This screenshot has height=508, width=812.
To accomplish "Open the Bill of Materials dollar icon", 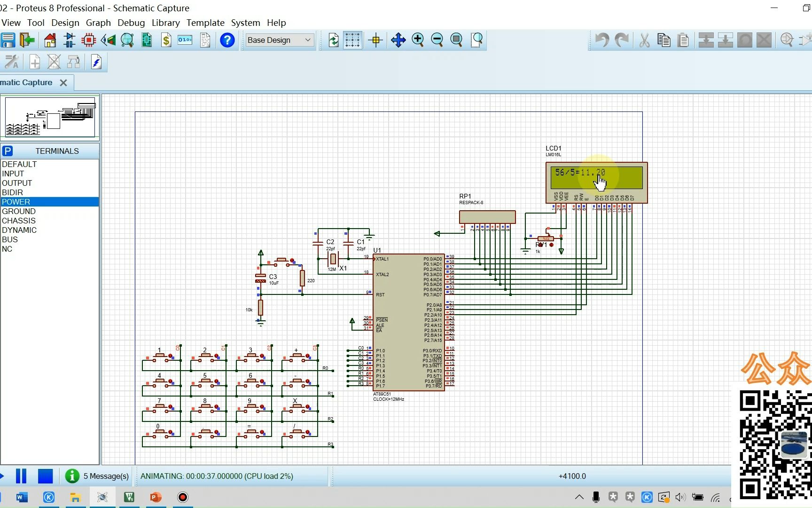I will tap(166, 40).
